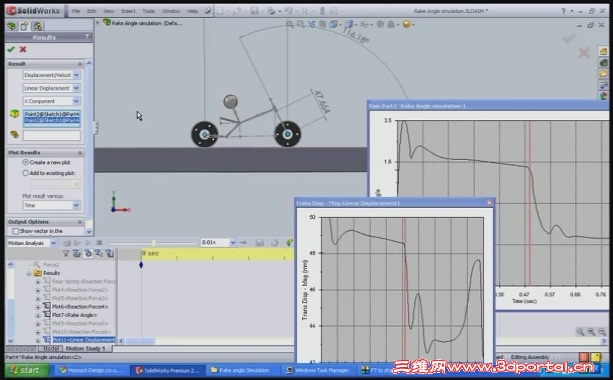Viewport: 613px width, 380px height.
Task: Click Zoom to Area in view toolbar
Action: point(300,24)
